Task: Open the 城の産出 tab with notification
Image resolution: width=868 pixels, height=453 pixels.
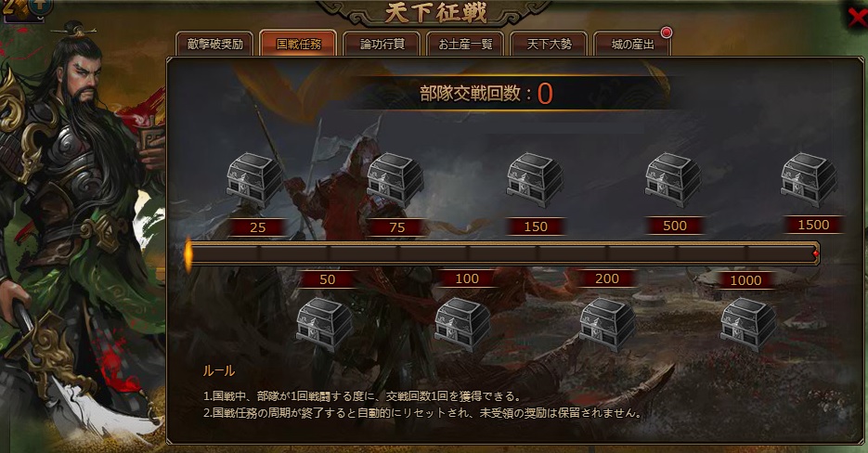Action: (x=632, y=44)
